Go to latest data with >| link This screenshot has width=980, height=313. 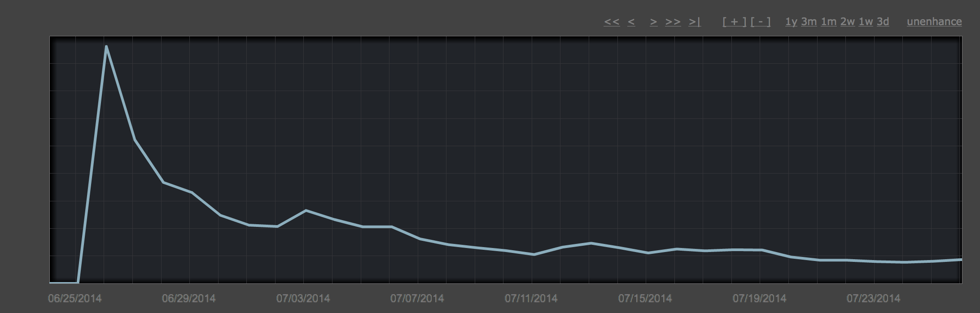[694, 22]
